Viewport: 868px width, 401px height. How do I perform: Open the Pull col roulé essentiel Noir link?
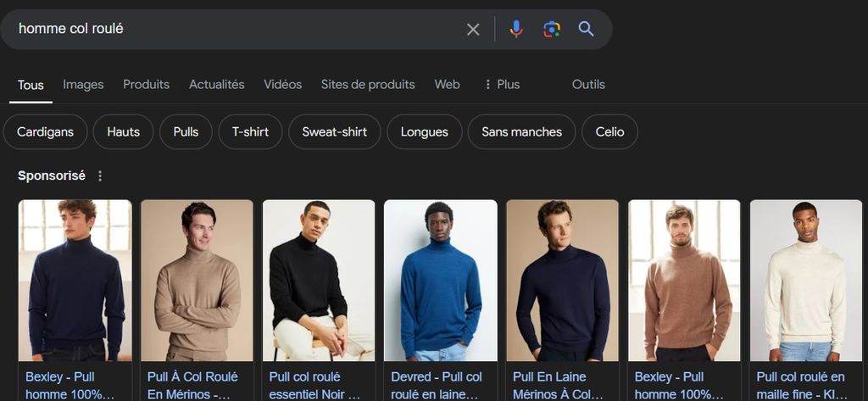314,386
